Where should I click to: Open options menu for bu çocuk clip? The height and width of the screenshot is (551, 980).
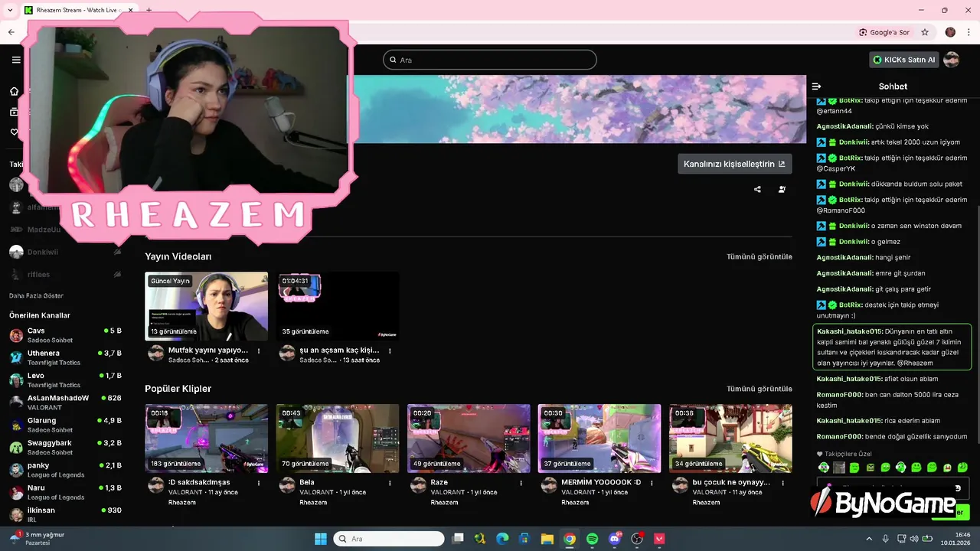(x=782, y=484)
